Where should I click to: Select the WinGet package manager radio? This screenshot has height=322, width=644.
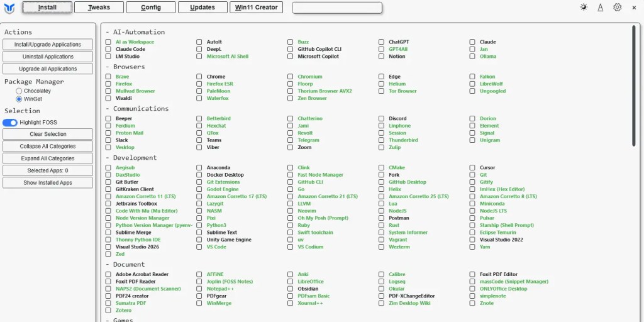[19, 99]
